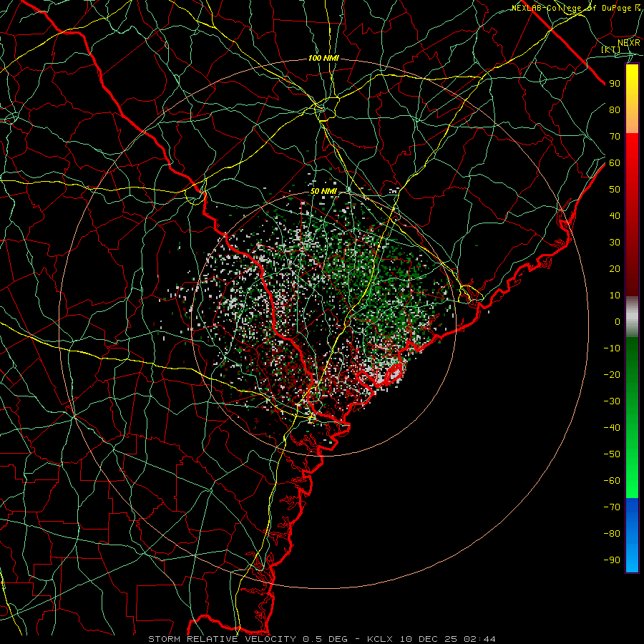Click the "-30" legend value
This screenshot has width=644, height=644.
tap(612, 401)
